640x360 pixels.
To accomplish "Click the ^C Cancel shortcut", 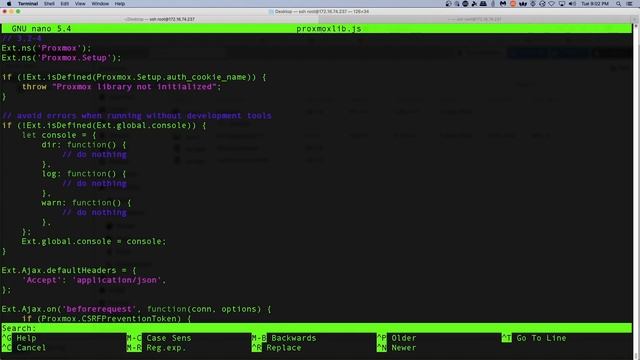I will tap(24, 348).
